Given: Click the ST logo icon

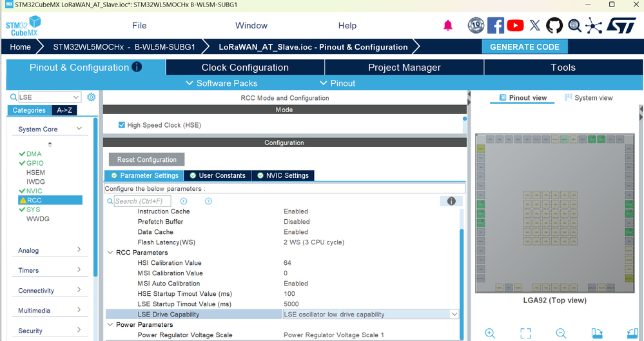Looking at the screenshot, I should 621,26.
